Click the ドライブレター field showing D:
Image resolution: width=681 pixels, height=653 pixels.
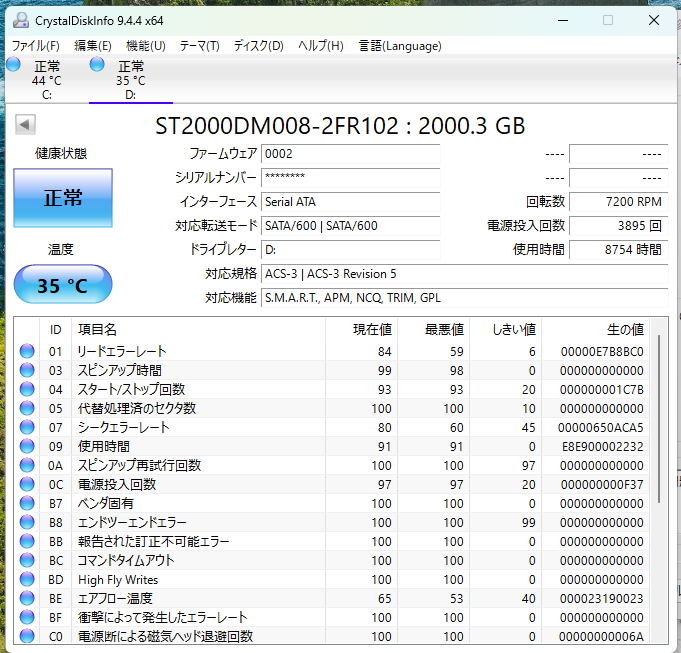click(350, 250)
